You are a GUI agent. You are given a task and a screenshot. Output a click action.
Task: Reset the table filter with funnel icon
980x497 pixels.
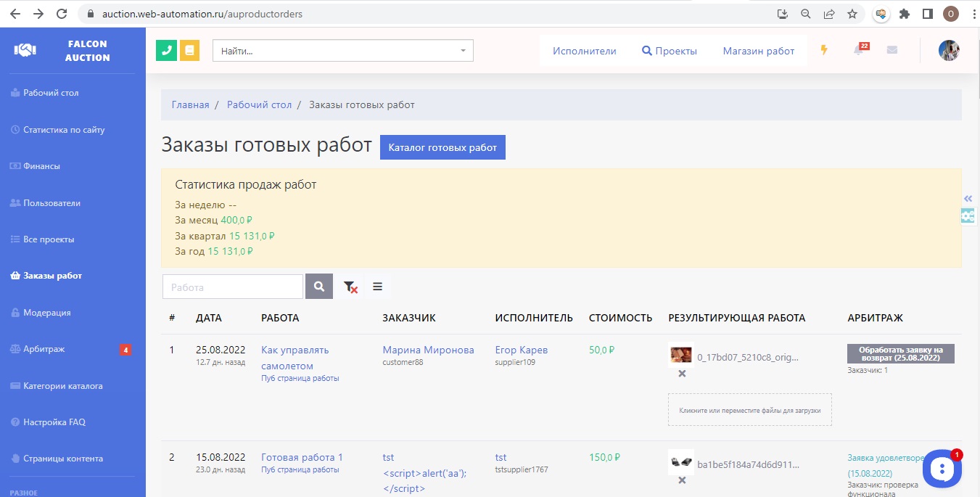350,287
